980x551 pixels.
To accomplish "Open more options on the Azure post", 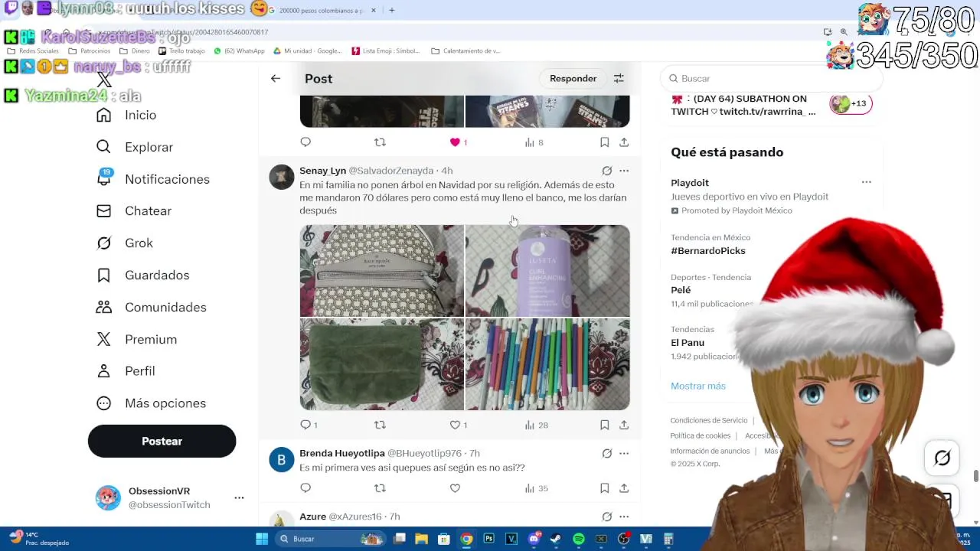I will [624, 517].
